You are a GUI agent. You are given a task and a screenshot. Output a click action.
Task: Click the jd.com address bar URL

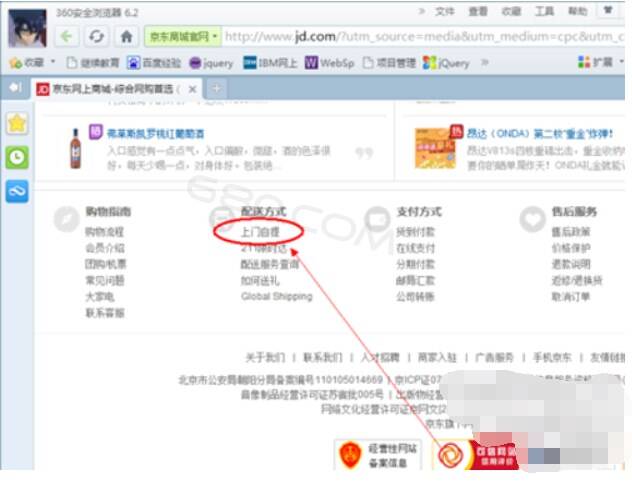[423, 37]
